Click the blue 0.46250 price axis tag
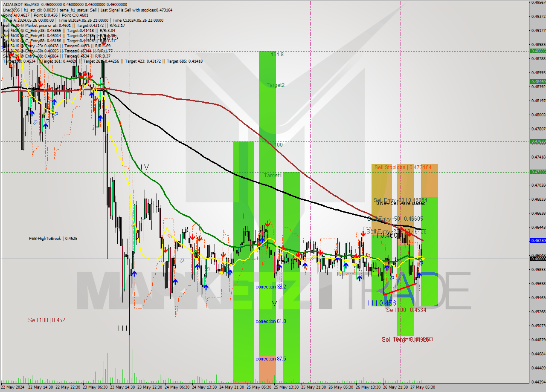This screenshot has width=546, height=392. (537, 240)
